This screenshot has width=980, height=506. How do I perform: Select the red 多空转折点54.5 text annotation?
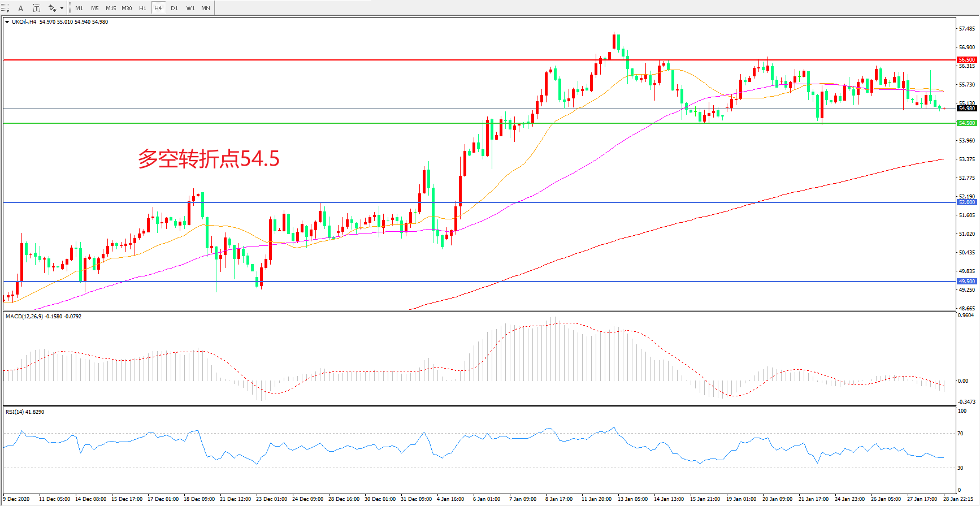coord(209,159)
